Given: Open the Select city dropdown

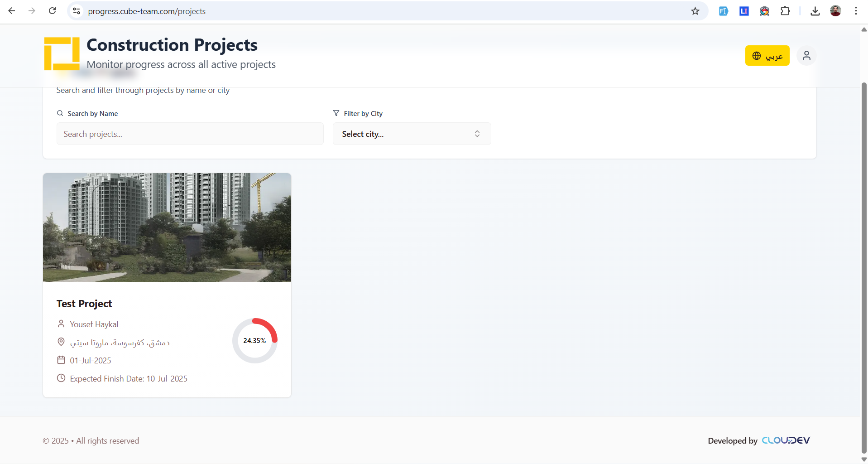Looking at the screenshot, I should [411, 134].
